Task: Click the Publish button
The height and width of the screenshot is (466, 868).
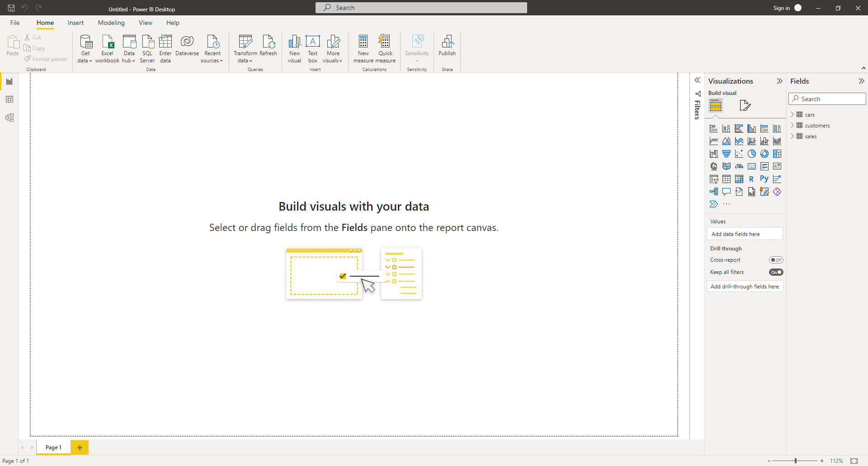Action: tap(447, 48)
